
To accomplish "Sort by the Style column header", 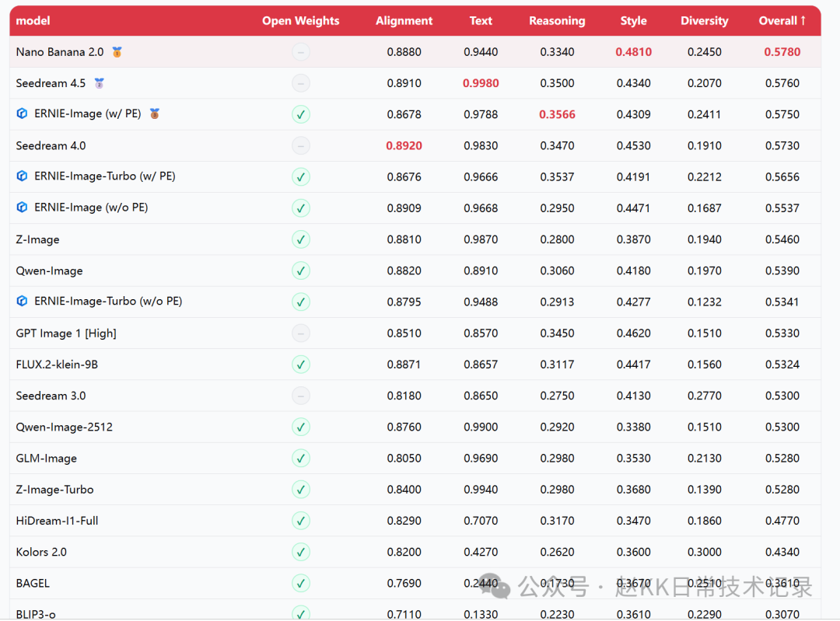I will click(x=633, y=21).
